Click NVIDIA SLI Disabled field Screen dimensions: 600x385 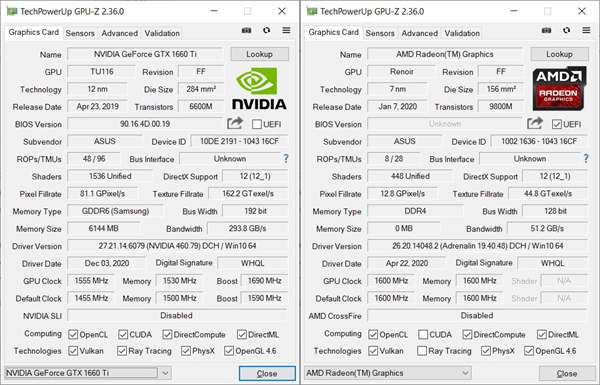click(176, 316)
